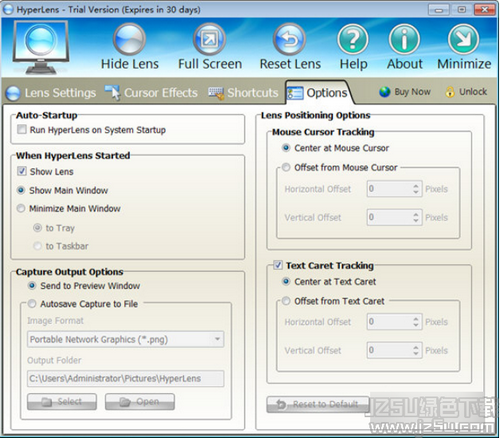The image size is (500, 438).
Task: Click the globe icon beside Buy Now
Action: pyautogui.click(x=385, y=92)
